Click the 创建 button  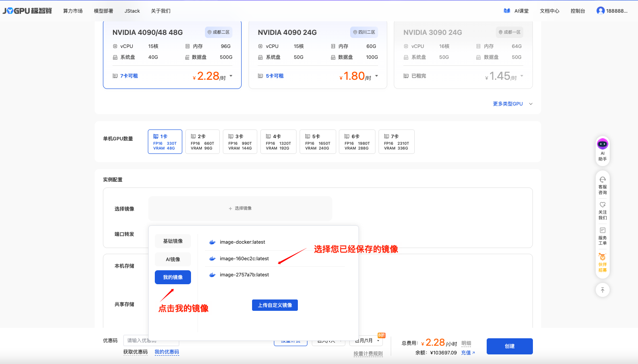pyautogui.click(x=509, y=346)
